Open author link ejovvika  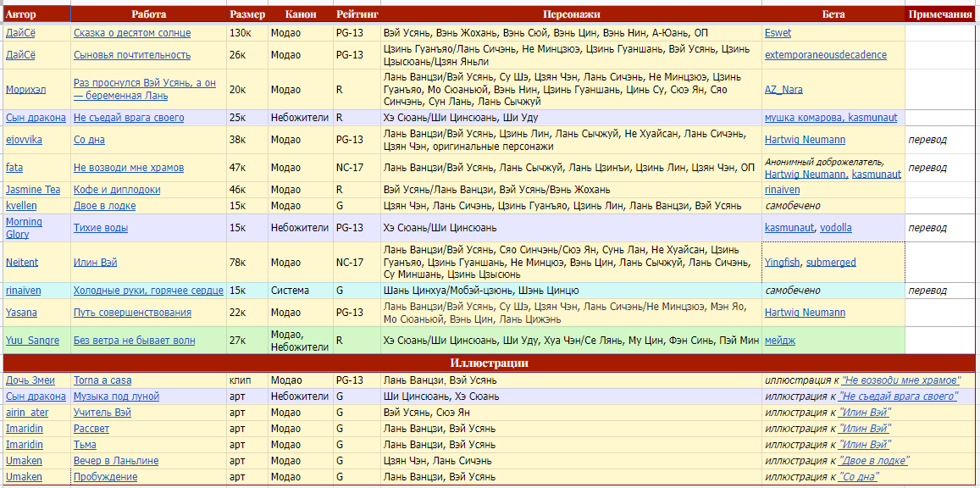24,140
